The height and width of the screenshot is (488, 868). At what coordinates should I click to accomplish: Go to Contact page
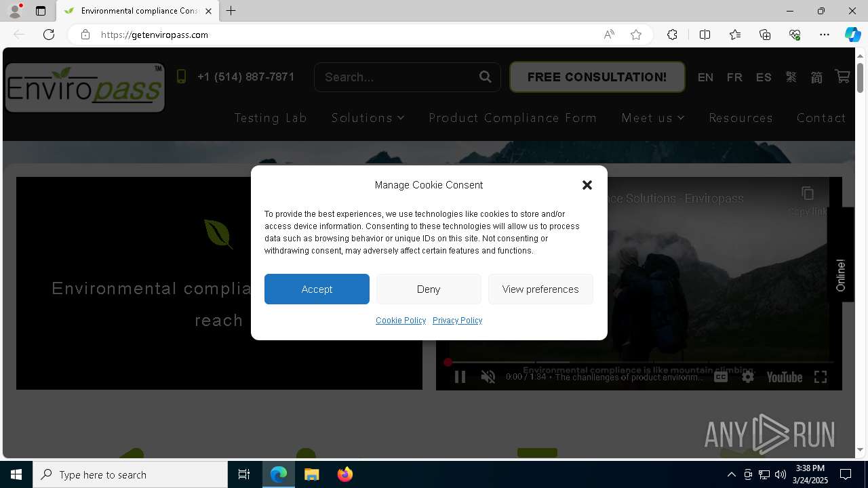821,118
